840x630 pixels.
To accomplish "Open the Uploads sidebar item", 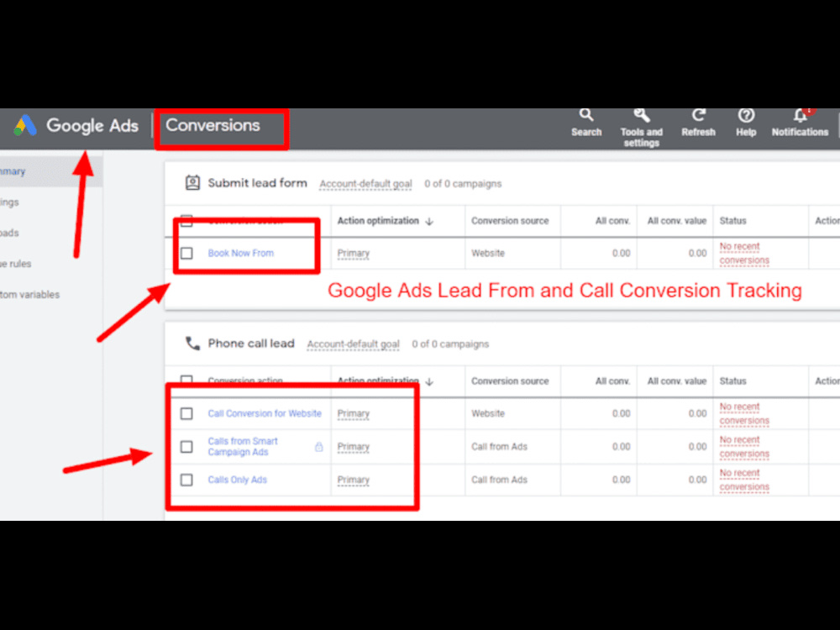I will click(x=9, y=233).
